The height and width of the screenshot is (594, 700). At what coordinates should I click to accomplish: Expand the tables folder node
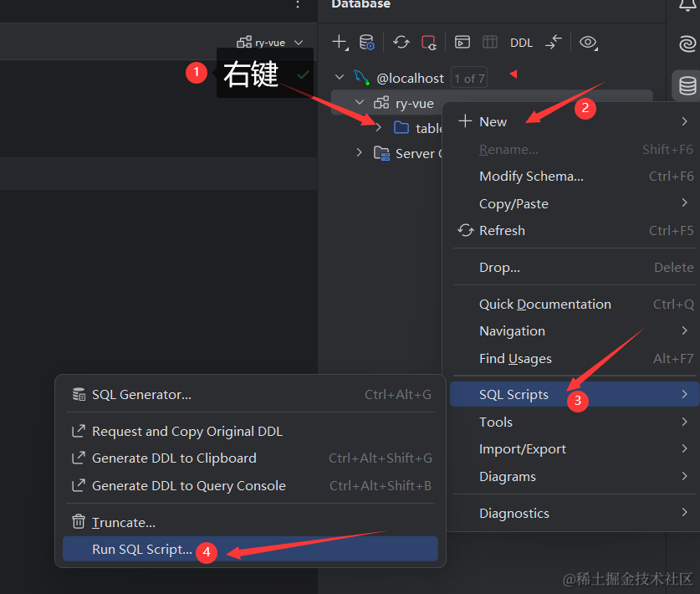click(378, 128)
